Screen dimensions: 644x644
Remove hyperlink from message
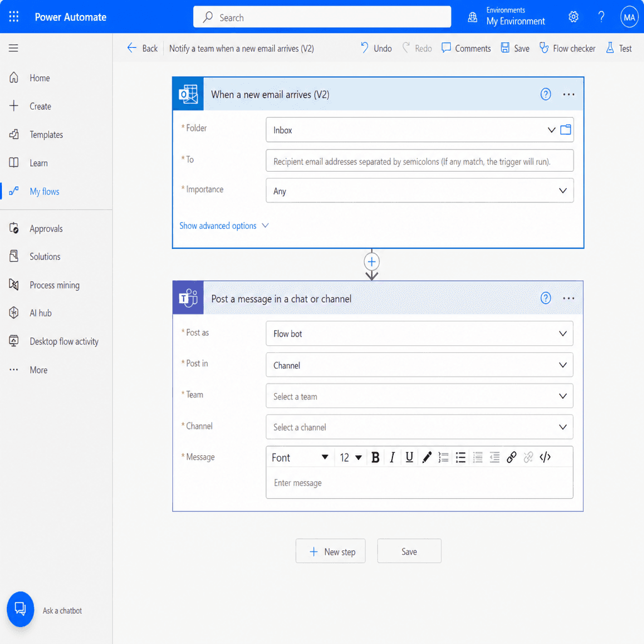pos(528,458)
